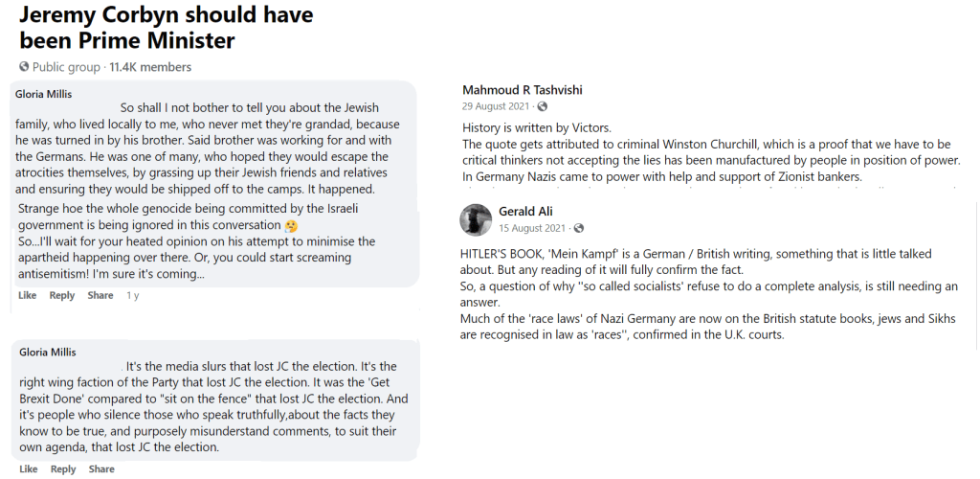Click the '1 y' comment timestamp
The width and height of the screenshot is (980, 479).
133,295
